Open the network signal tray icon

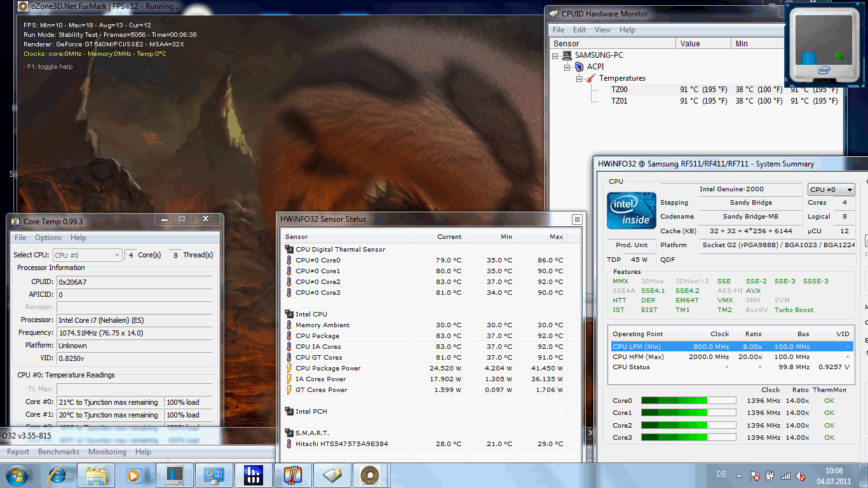[x=785, y=475]
